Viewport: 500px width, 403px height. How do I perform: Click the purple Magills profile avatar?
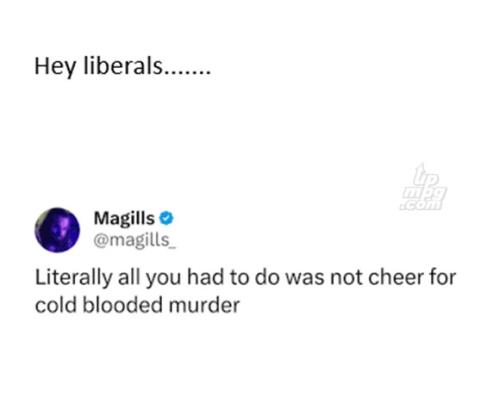tap(57, 230)
